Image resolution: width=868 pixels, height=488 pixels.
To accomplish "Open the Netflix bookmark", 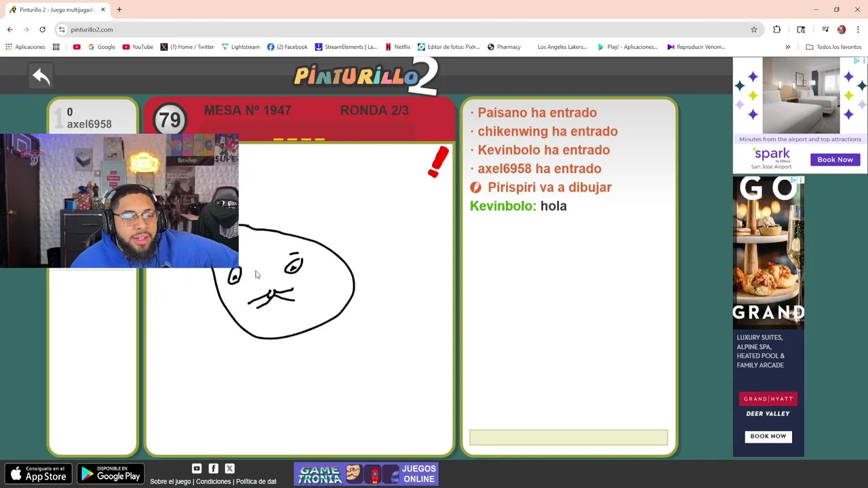I will 397,47.
